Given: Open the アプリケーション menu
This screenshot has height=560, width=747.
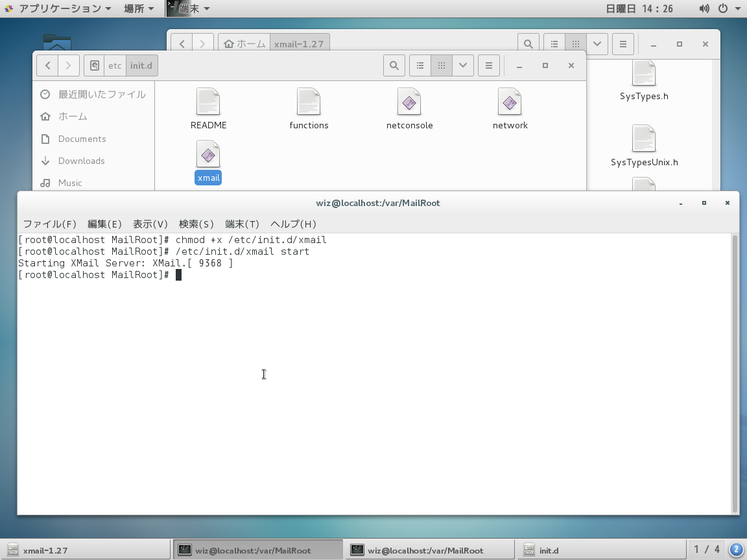Looking at the screenshot, I should pos(58,8).
